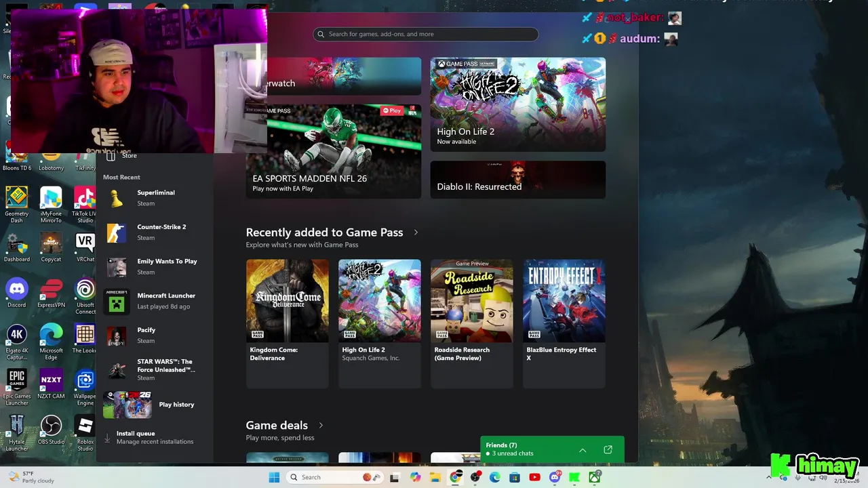This screenshot has height=488, width=868.
Task: Select the VRChat desktop icon
Action: 85,247
